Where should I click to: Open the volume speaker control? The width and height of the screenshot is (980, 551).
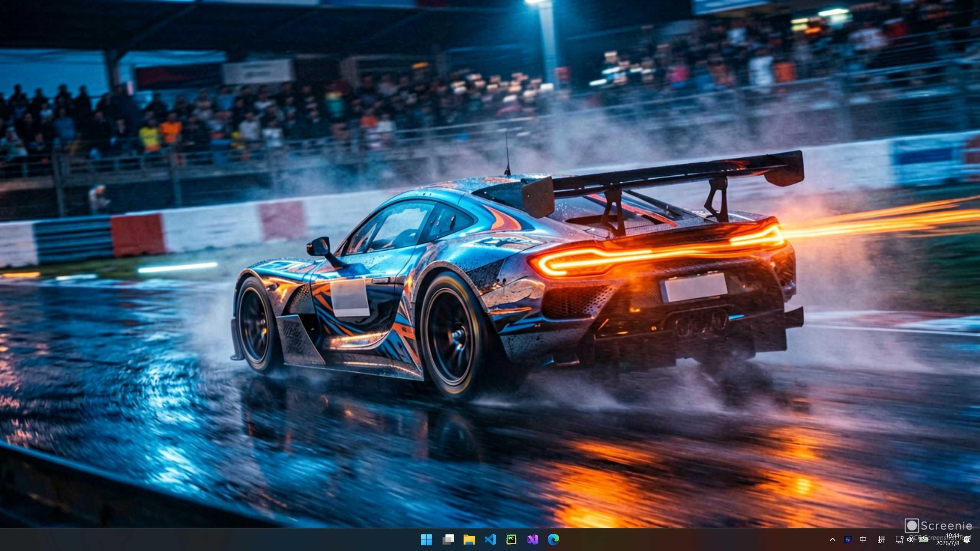pyautogui.click(x=910, y=540)
